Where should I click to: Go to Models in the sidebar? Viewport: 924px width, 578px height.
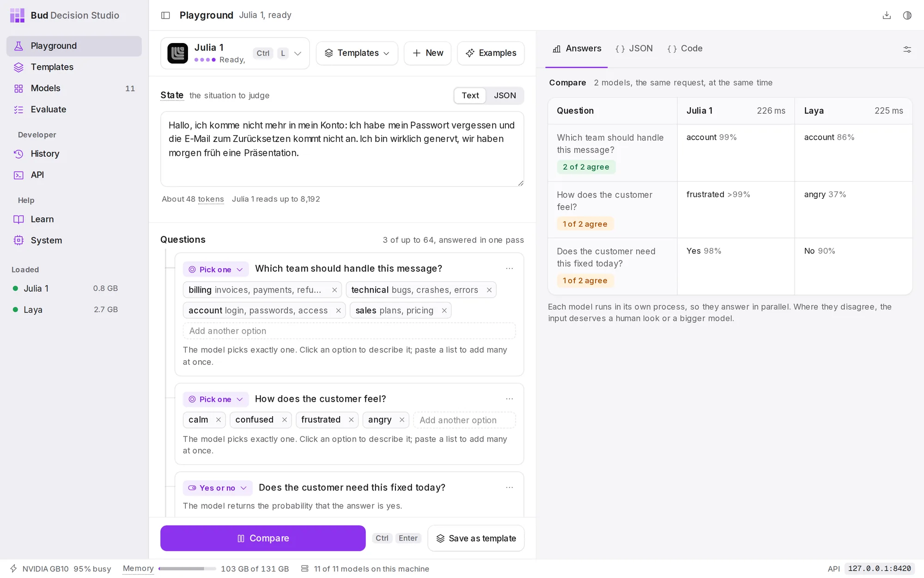(x=74, y=88)
